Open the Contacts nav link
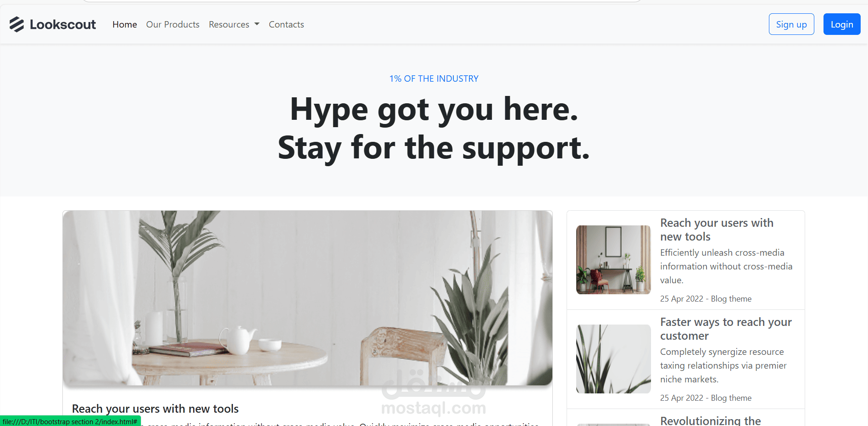The height and width of the screenshot is (426, 868). [286, 24]
